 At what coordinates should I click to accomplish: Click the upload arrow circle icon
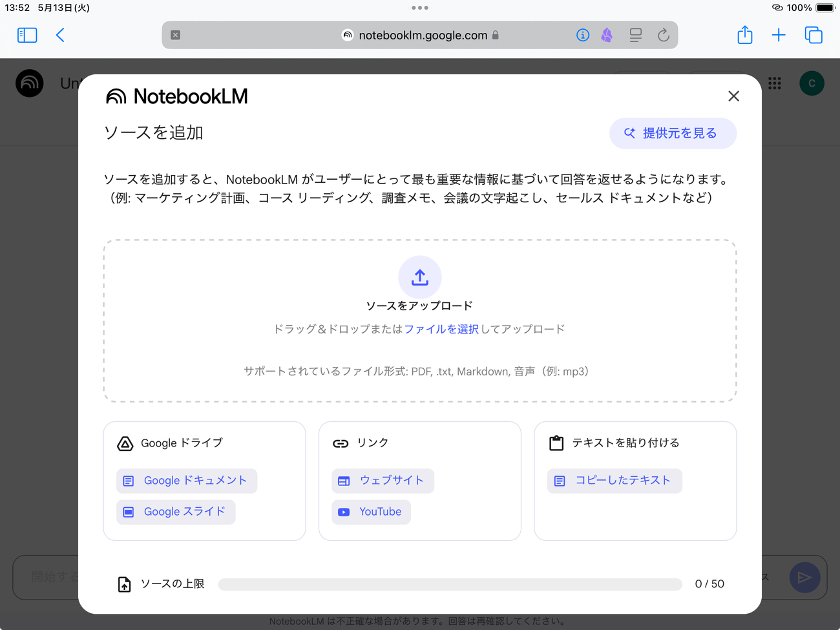coord(420,277)
